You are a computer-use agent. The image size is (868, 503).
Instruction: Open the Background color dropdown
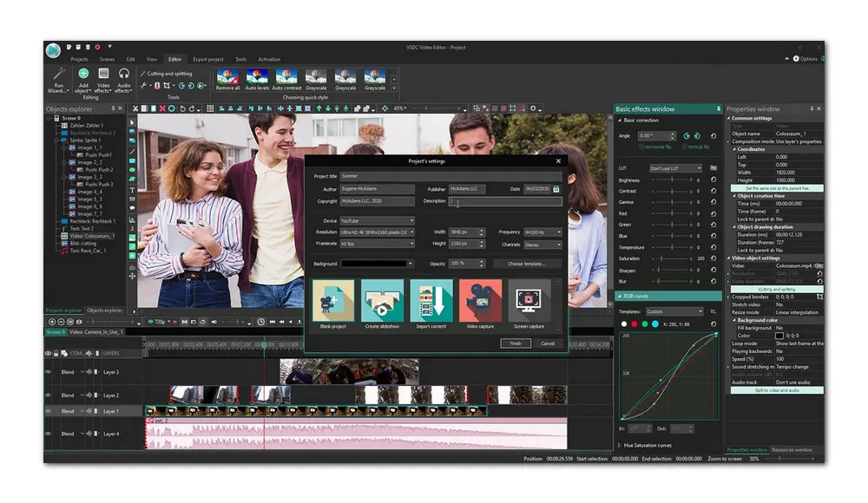377,264
